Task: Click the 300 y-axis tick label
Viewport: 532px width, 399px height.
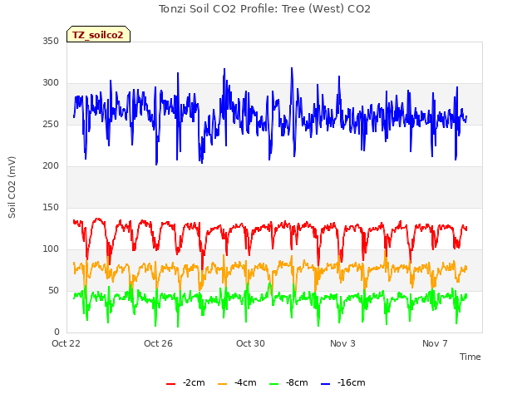Action: [x=51, y=83]
